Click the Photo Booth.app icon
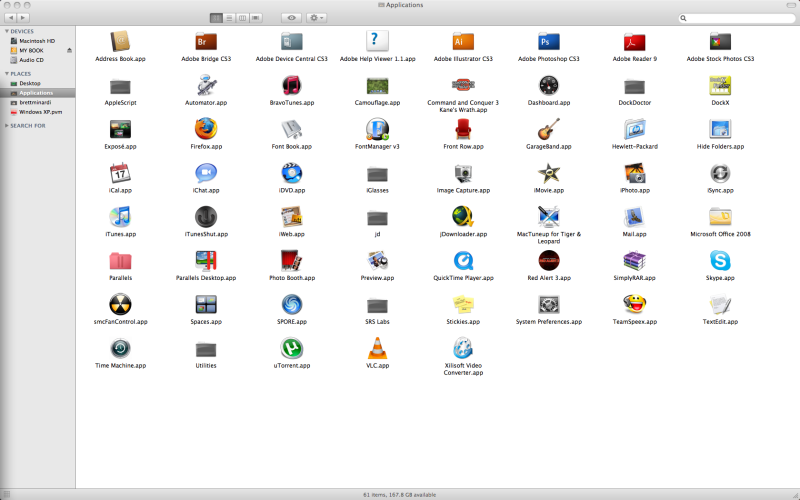800x500 pixels. 292,260
